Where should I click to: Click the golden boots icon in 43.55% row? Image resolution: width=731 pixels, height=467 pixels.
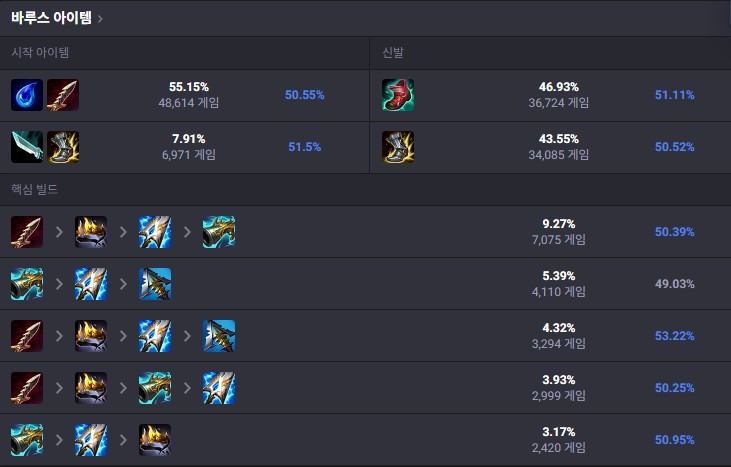tap(398, 147)
